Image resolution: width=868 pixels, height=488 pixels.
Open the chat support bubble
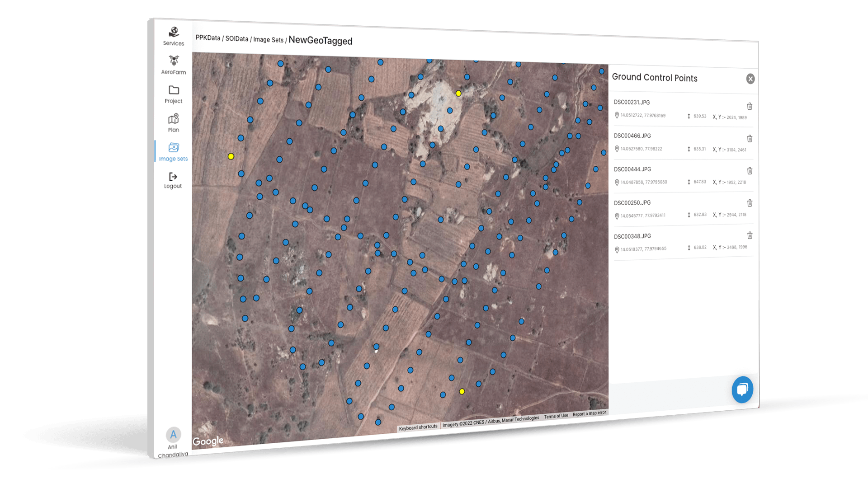742,389
